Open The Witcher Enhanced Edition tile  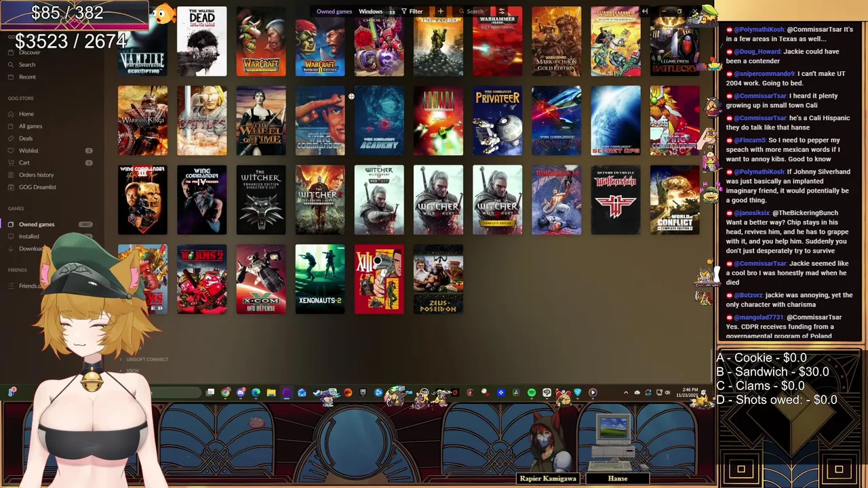[x=261, y=200]
